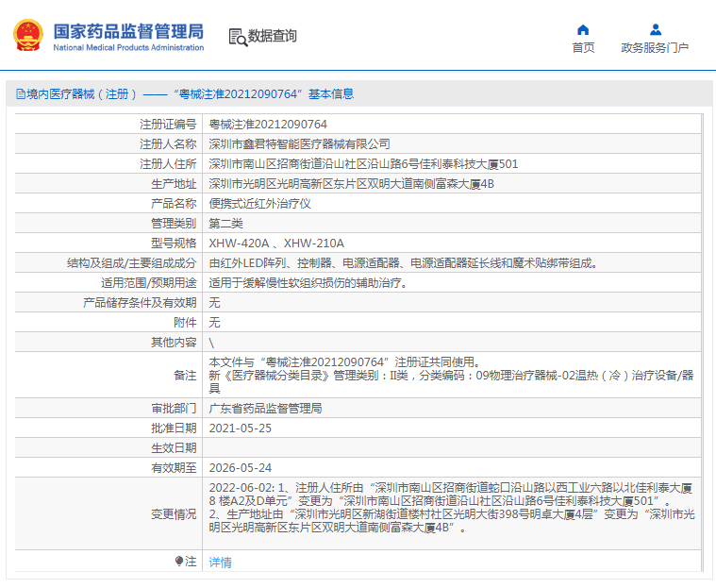Select the 注 label in last row
The height and width of the screenshot is (588, 716).
191,561
